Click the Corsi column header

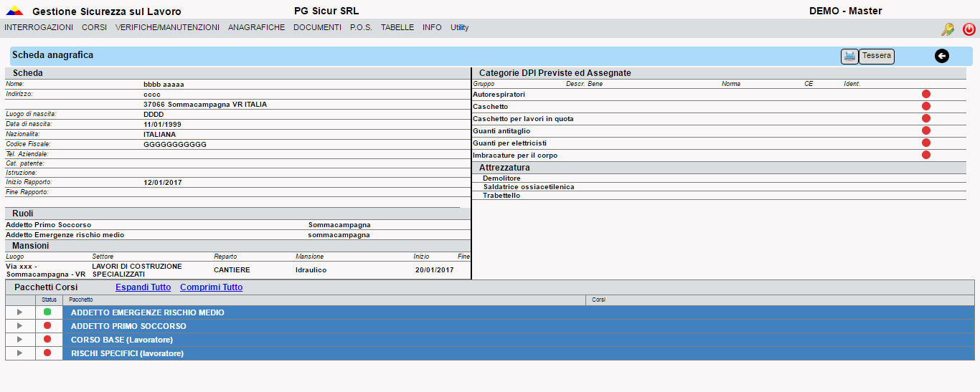pos(780,300)
